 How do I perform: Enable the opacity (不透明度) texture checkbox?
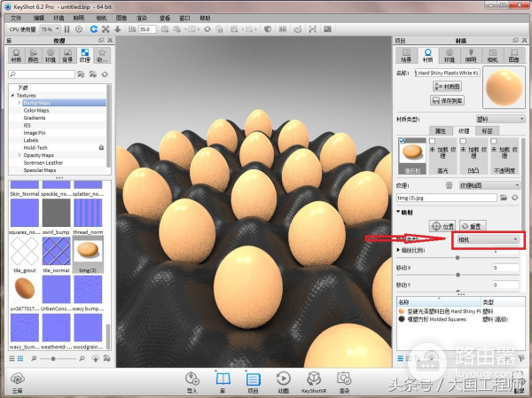[494, 141]
